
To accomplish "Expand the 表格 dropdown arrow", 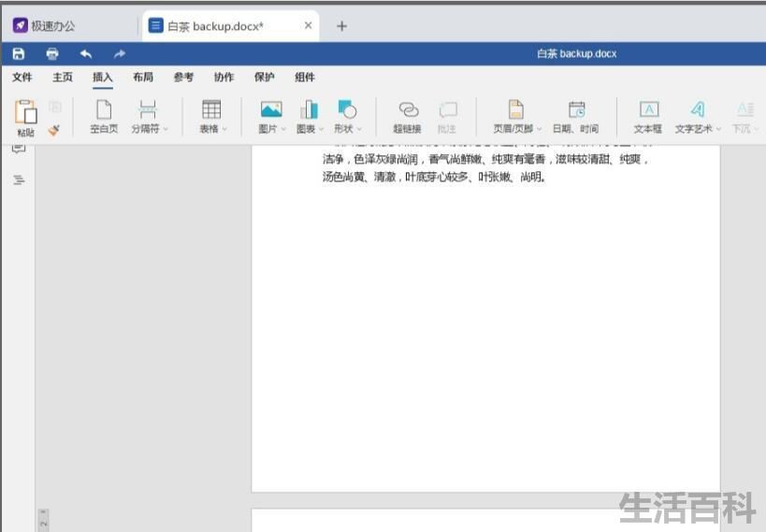I will pyautogui.click(x=224, y=129).
